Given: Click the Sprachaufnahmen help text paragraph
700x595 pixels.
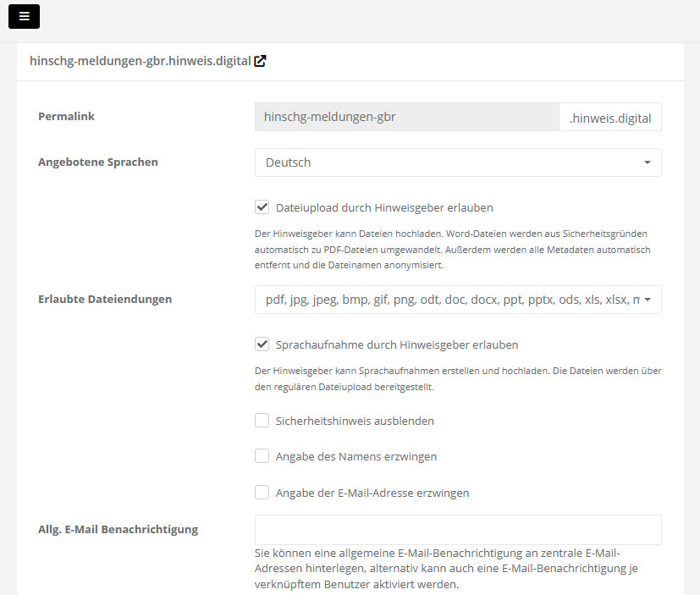Looking at the screenshot, I should click(x=458, y=378).
